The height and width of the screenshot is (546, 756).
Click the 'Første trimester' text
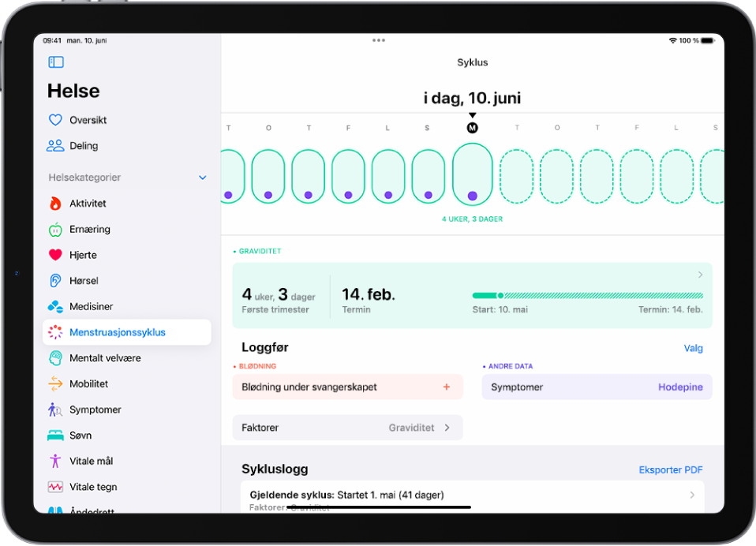[x=275, y=309]
